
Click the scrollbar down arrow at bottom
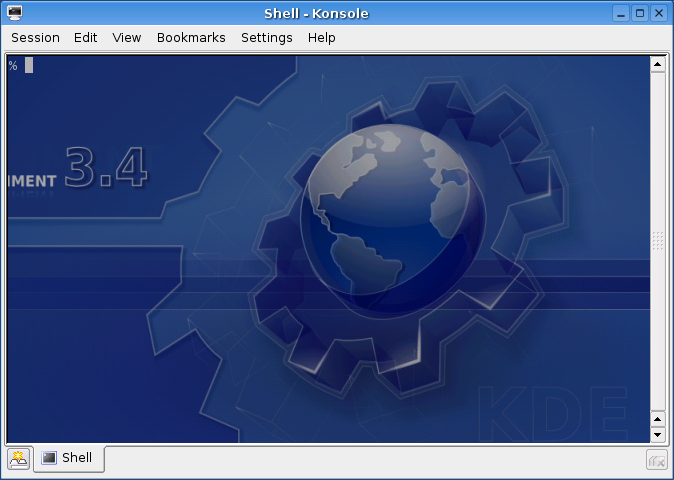[657, 435]
